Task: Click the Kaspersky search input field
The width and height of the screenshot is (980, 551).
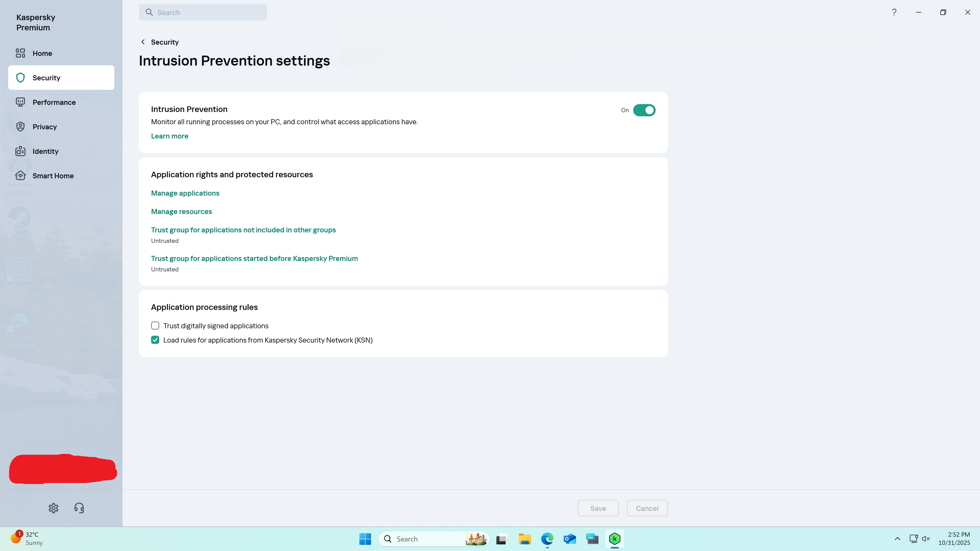Action: point(203,12)
